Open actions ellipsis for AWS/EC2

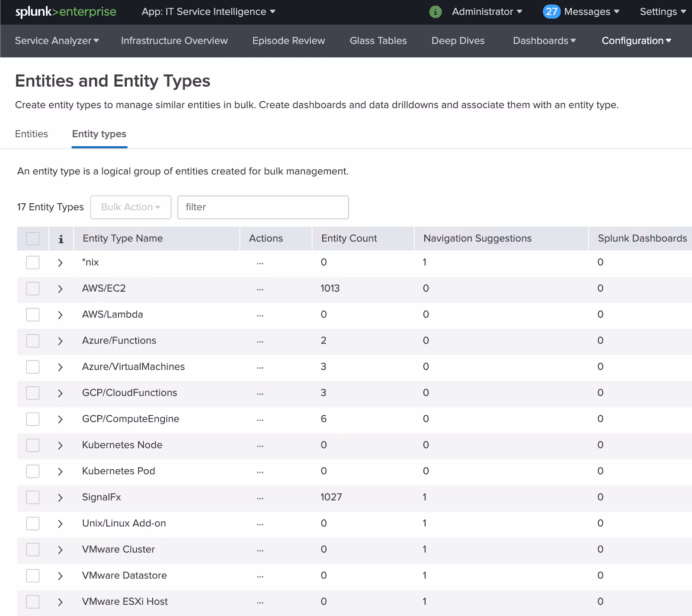[260, 289]
